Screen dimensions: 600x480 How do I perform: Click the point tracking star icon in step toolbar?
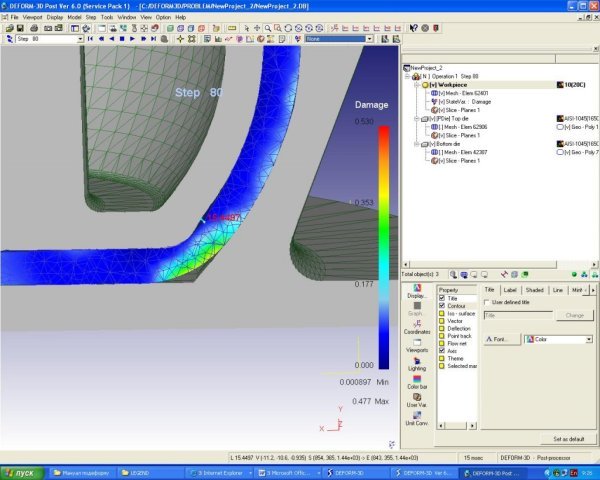click(x=180, y=39)
